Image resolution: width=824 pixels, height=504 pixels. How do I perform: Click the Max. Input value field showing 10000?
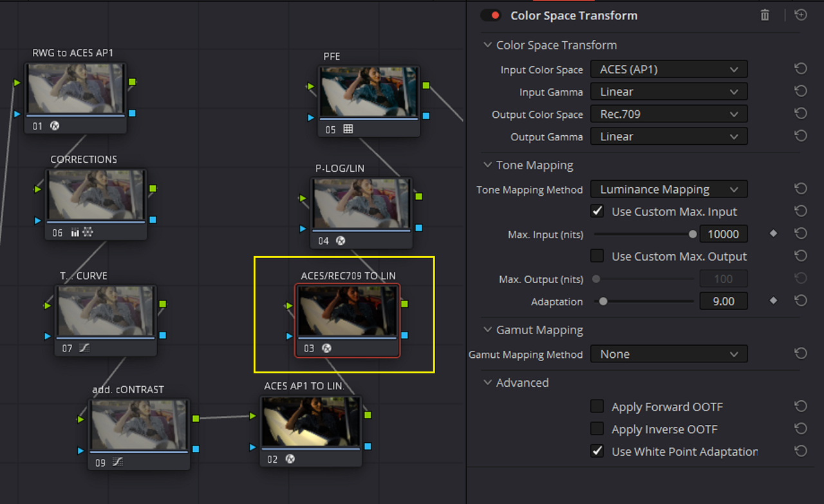724,234
